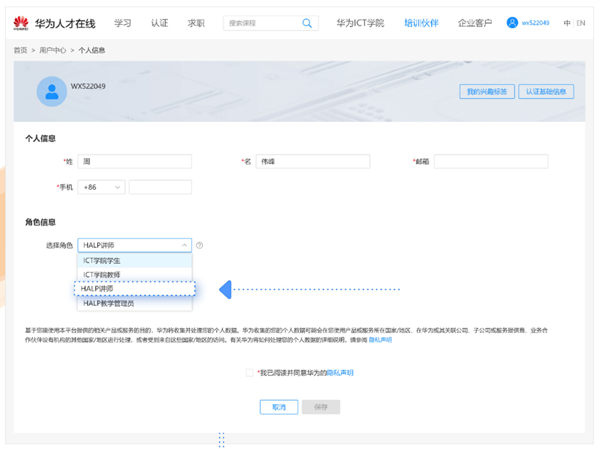600x449 pixels.
Task: Click the 取消 cancel button
Action: (x=279, y=407)
